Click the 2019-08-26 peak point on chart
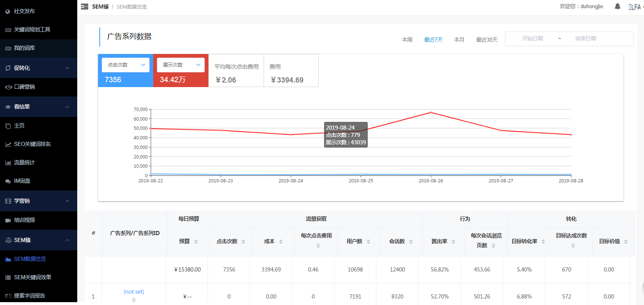 pyautogui.click(x=431, y=112)
